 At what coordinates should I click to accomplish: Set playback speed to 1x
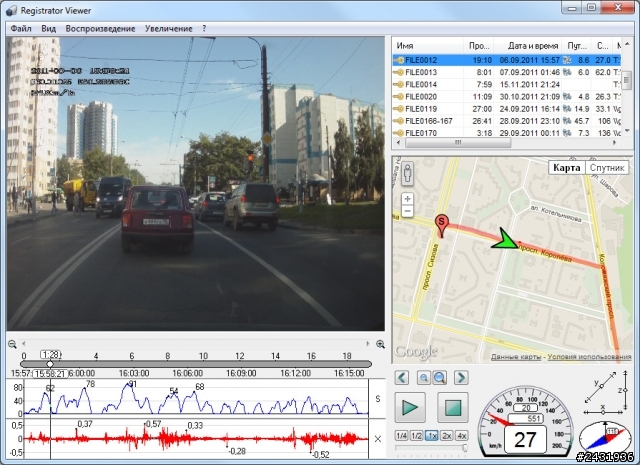[x=431, y=436]
